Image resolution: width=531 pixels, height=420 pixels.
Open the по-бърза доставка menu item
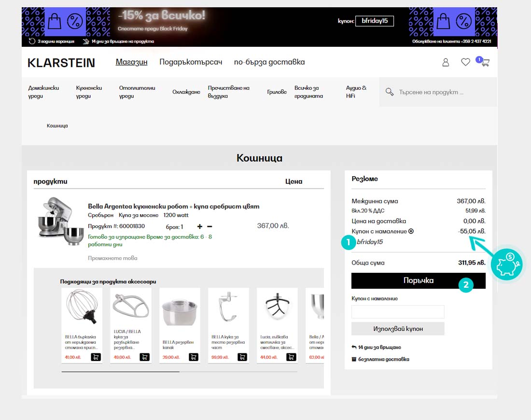(269, 62)
